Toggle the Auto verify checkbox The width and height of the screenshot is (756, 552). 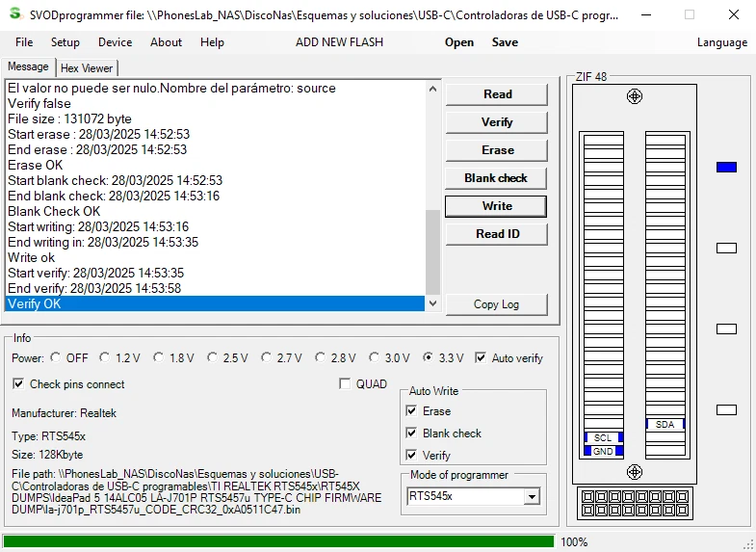[x=481, y=357]
